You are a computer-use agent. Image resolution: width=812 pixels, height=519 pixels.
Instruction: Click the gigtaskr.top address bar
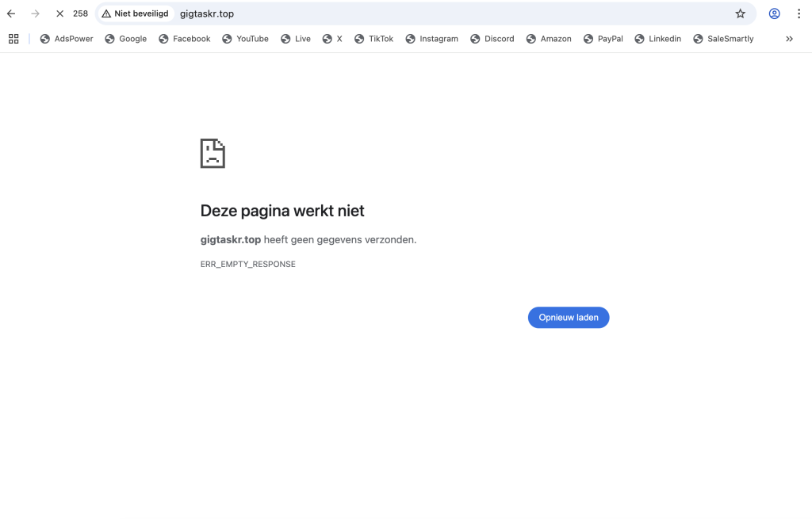[x=396, y=13]
